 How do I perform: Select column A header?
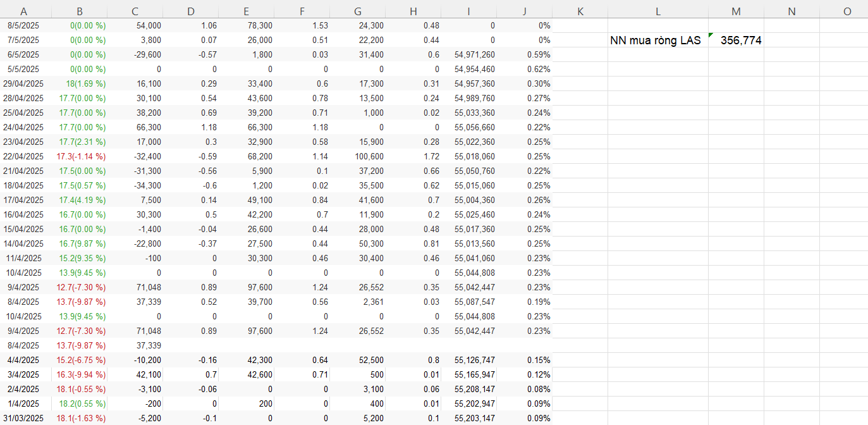(23, 11)
